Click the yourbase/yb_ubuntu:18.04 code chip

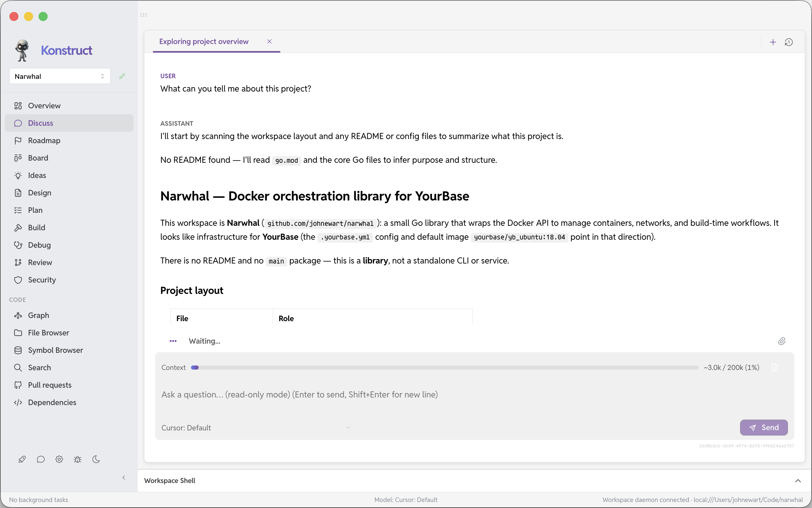click(x=519, y=238)
